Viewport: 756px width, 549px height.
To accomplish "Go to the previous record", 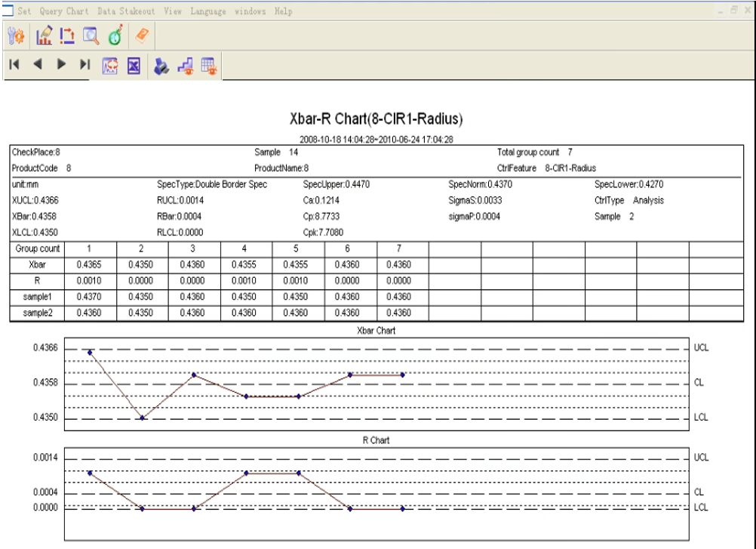I will pyautogui.click(x=37, y=66).
